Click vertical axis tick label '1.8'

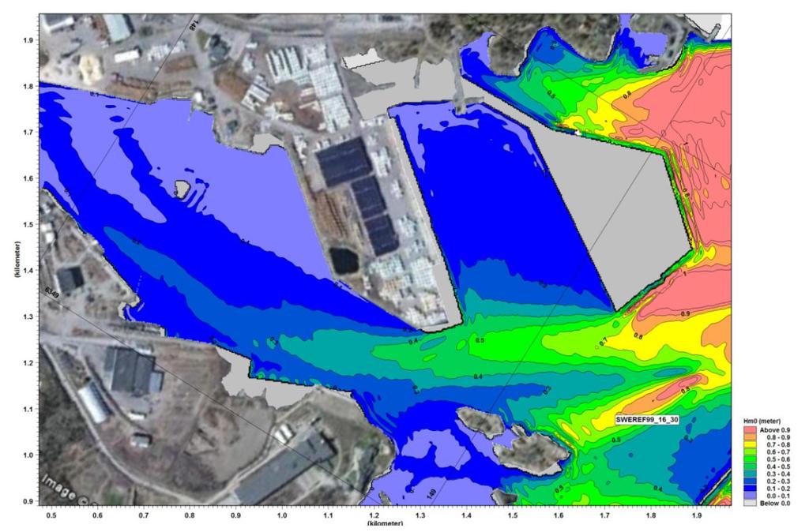(28, 86)
